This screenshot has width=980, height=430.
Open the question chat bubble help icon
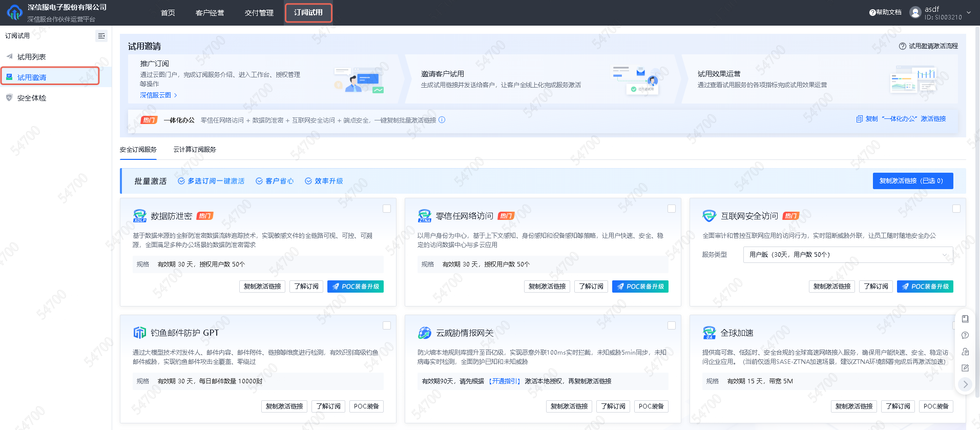(x=965, y=335)
